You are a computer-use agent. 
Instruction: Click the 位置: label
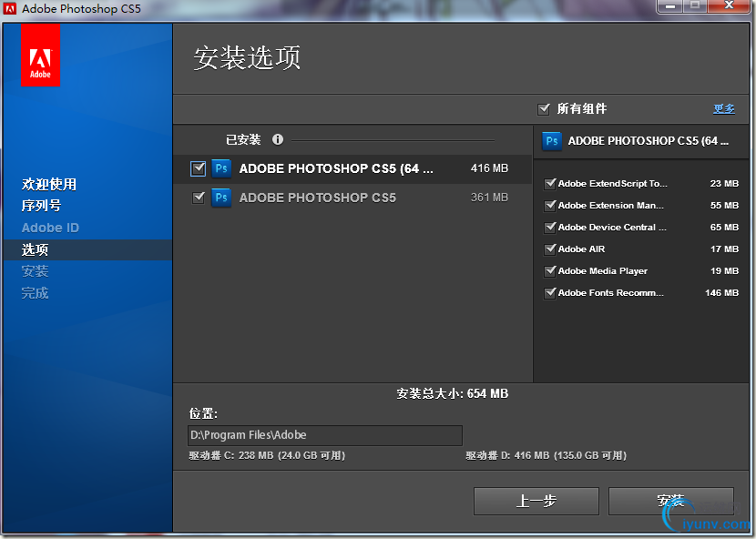tap(203, 413)
